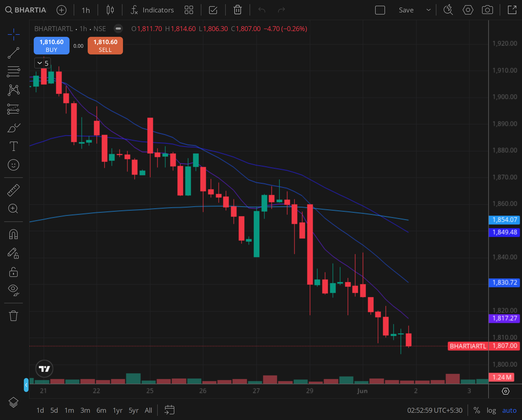Select the brush drawing tool

[13, 128]
